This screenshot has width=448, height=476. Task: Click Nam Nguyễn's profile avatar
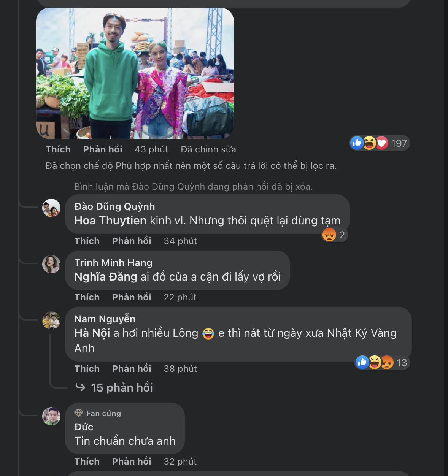pyautogui.click(x=51, y=321)
